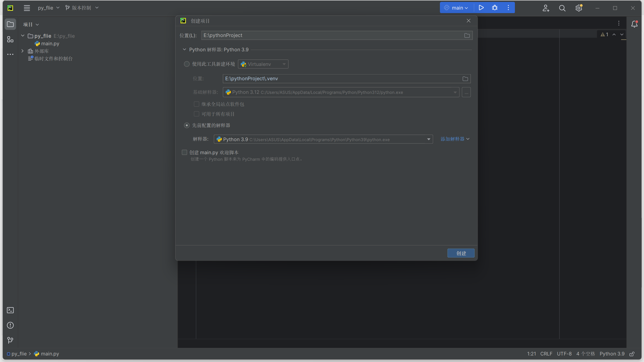Start debugging with the bug icon
The image size is (644, 362).
[x=494, y=8]
